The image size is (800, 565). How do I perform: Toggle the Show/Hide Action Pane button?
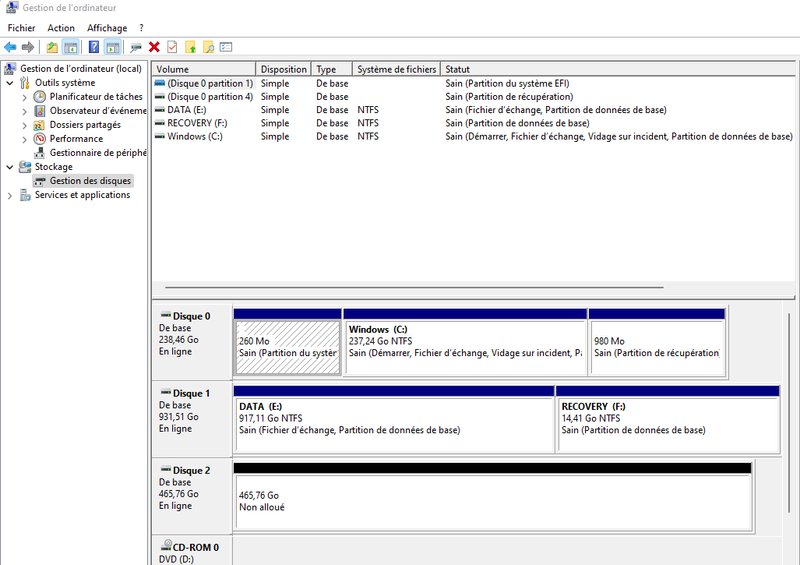tap(112, 47)
